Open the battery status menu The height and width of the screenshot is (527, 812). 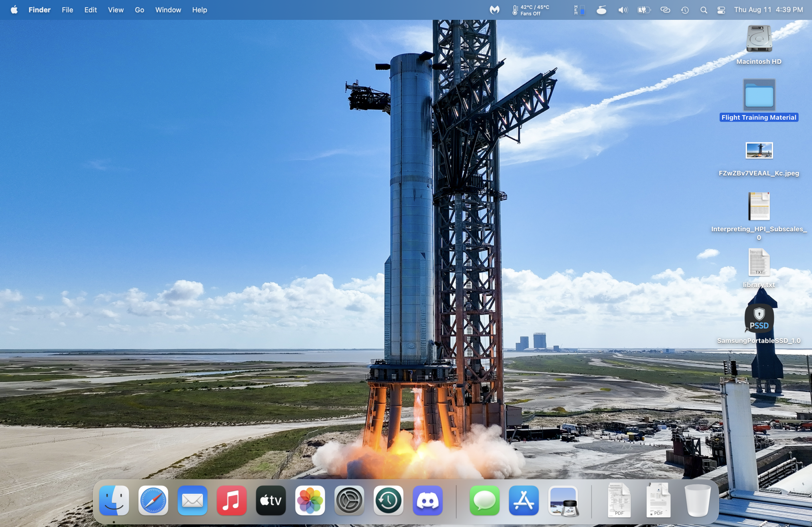click(644, 10)
